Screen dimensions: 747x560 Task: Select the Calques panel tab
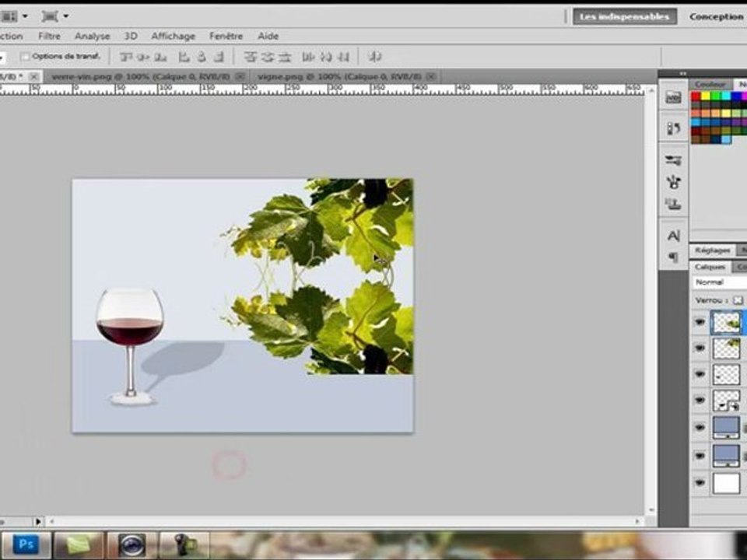tap(710, 267)
